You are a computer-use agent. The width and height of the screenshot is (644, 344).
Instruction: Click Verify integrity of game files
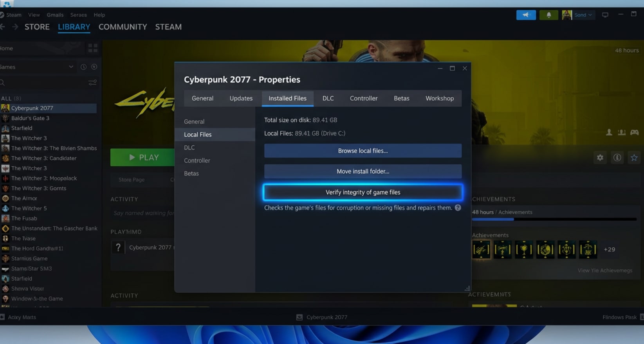[363, 192]
